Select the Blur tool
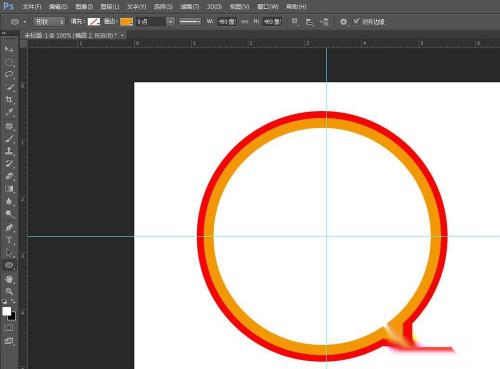This screenshot has height=369, width=500. (x=9, y=201)
